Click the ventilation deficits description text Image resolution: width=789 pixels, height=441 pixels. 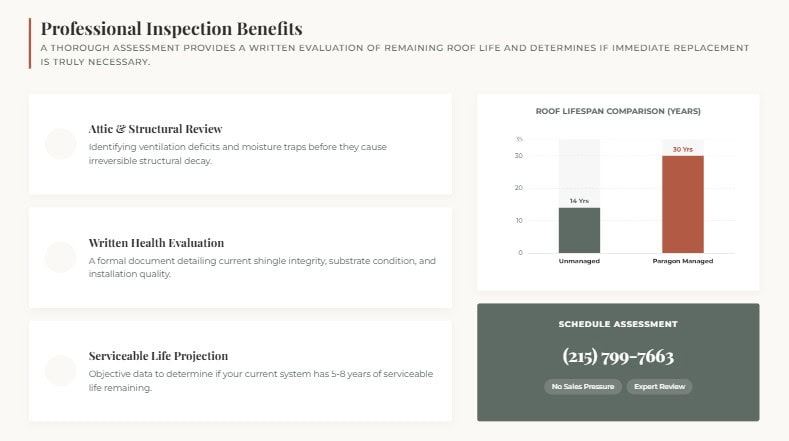tap(237, 154)
